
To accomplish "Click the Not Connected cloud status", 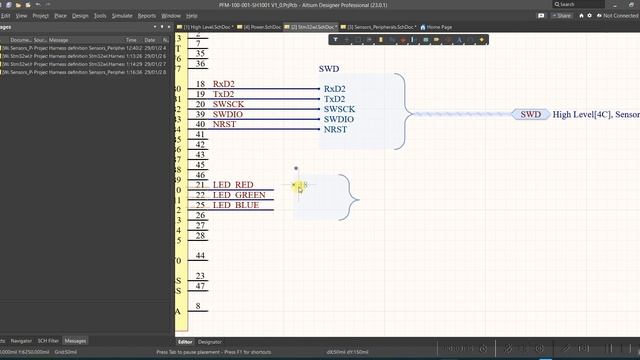I will (618, 16).
